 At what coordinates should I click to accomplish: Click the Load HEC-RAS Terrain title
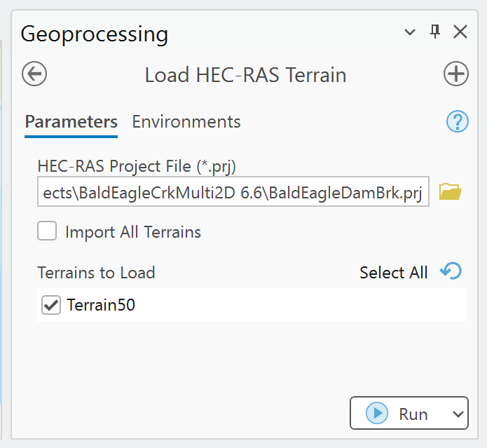(x=245, y=75)
